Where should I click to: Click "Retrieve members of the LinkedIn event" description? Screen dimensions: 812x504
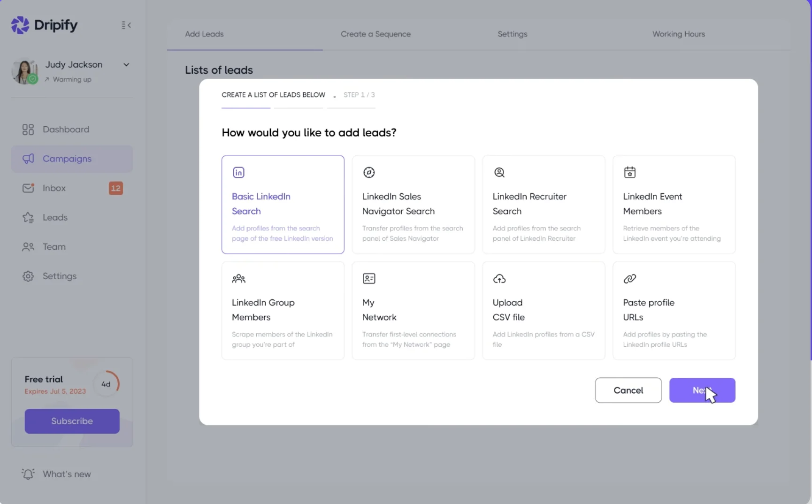point(672,233)
